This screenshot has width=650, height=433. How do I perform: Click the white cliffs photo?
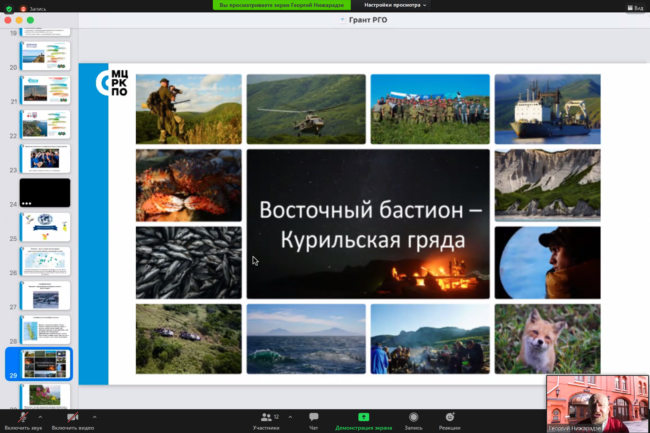[548, 185]
